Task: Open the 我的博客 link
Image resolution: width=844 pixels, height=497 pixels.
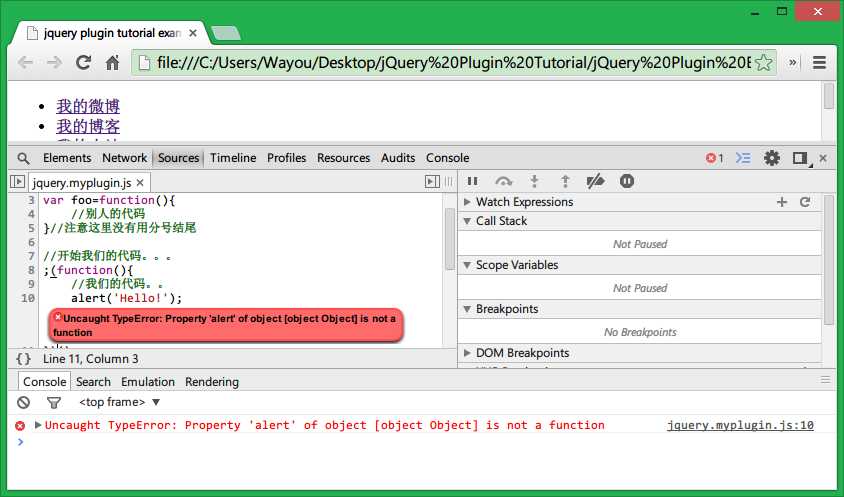Action: [88, 127]
